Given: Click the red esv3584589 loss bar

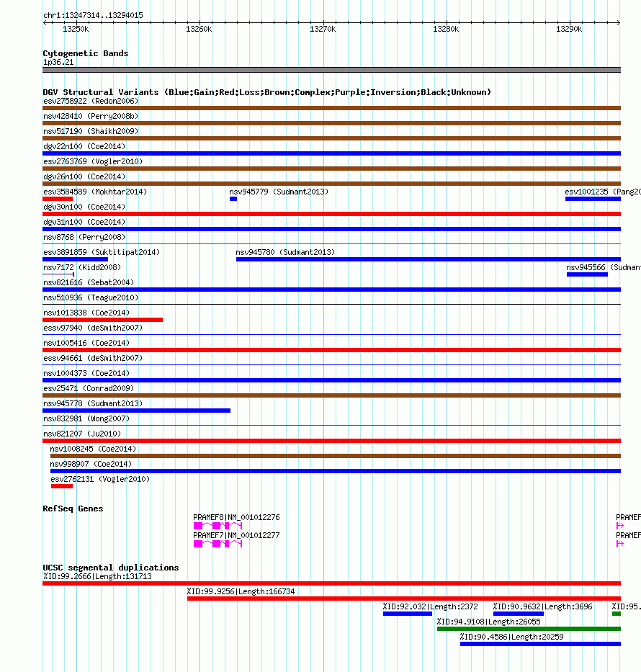Looking at the screenshot, I should point(58,199).
